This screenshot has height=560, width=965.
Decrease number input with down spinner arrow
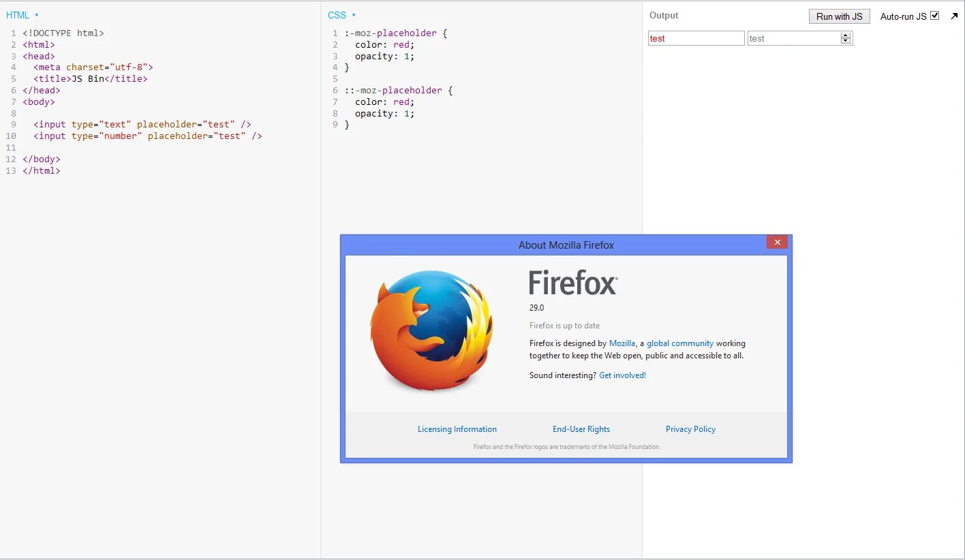click(846, 42)
